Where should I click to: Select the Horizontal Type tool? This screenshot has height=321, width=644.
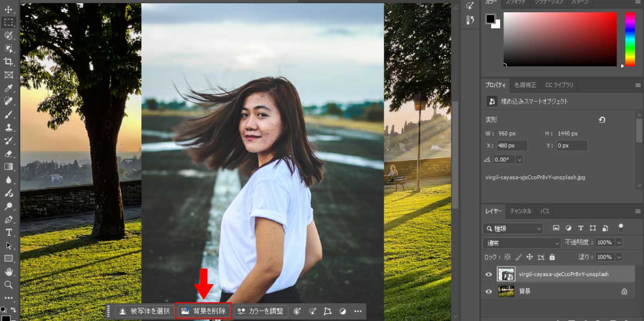pos(9,233)
